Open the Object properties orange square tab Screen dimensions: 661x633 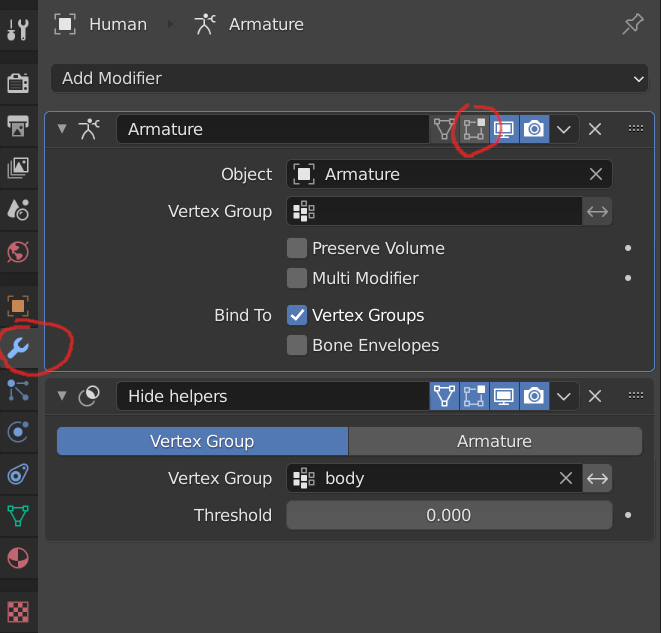18,306
